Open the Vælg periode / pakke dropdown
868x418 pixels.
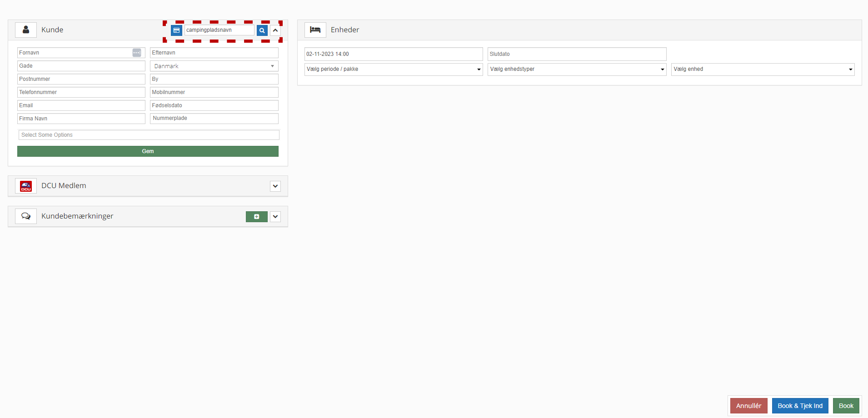[x=394, y=70]
